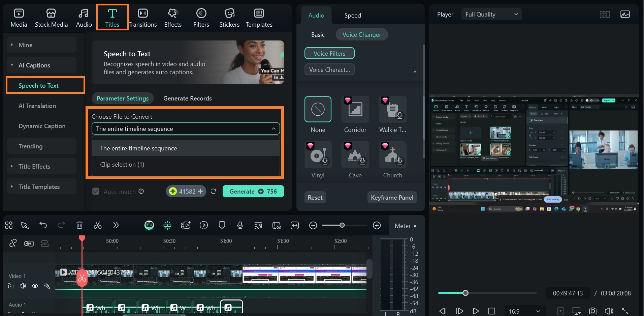Open the Templates tab
The width and height of the screenshot is (644, 316).
pyautogui.click(x=259, y=18)
